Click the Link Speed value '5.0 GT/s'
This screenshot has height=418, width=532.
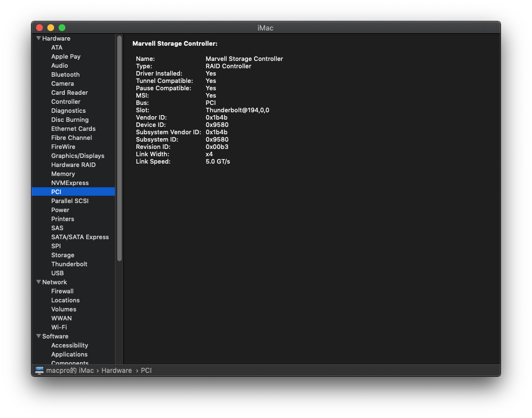tap(218, 162)
